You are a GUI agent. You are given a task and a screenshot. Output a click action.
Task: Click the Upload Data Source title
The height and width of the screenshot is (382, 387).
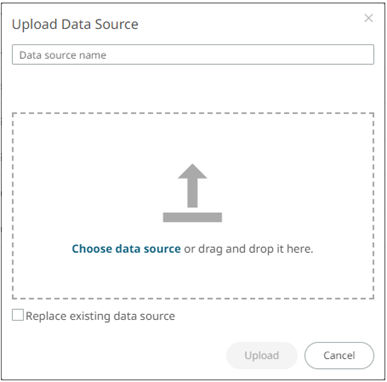click(x=75, y=24)
